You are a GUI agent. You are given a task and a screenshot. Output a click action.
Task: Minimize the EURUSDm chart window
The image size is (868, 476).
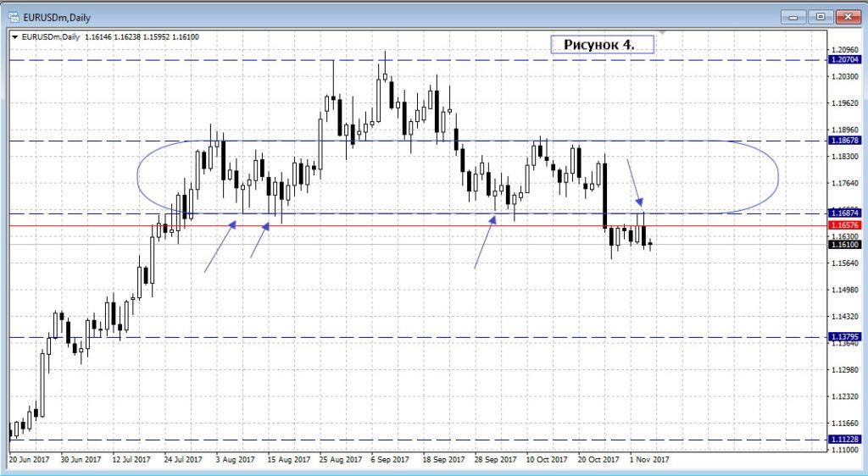(x=794, y=16)
